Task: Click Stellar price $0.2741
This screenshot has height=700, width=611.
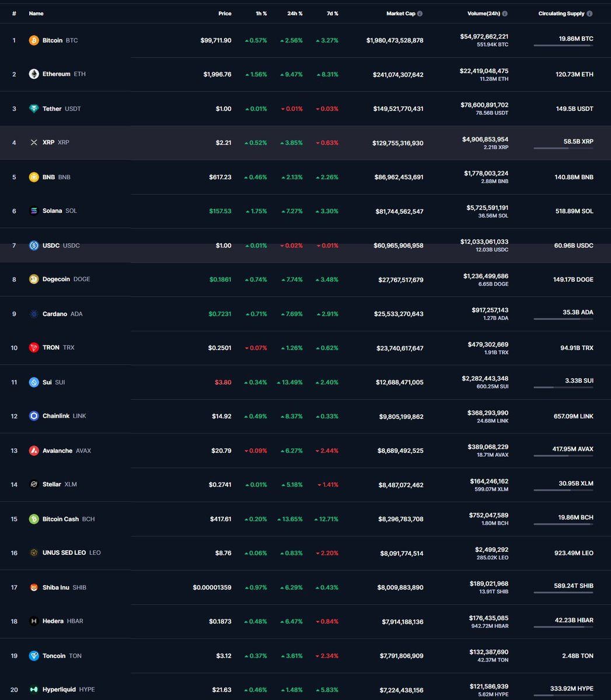Action: 220,484
